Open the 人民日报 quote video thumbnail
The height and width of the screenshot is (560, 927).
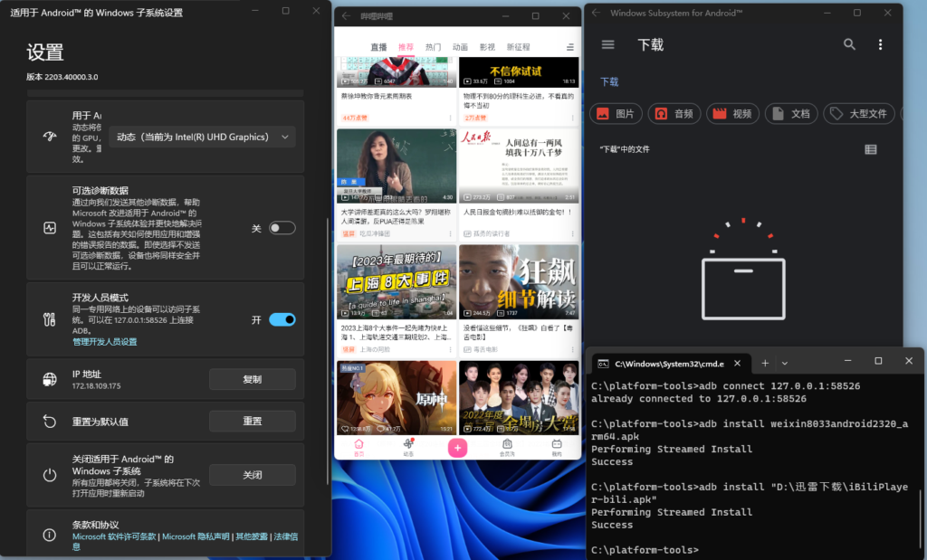[x=519, y=166]
